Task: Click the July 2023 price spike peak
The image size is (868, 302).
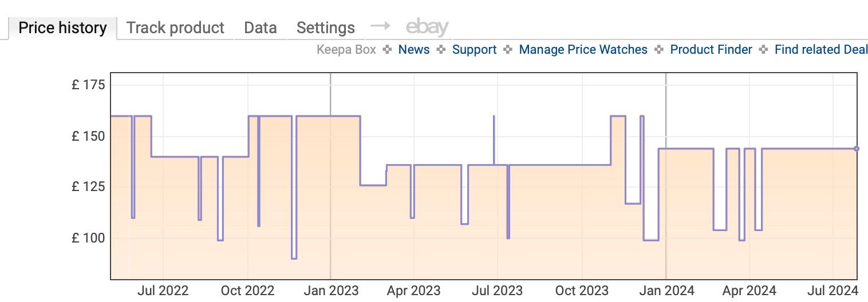Action: tap(494, 117)
